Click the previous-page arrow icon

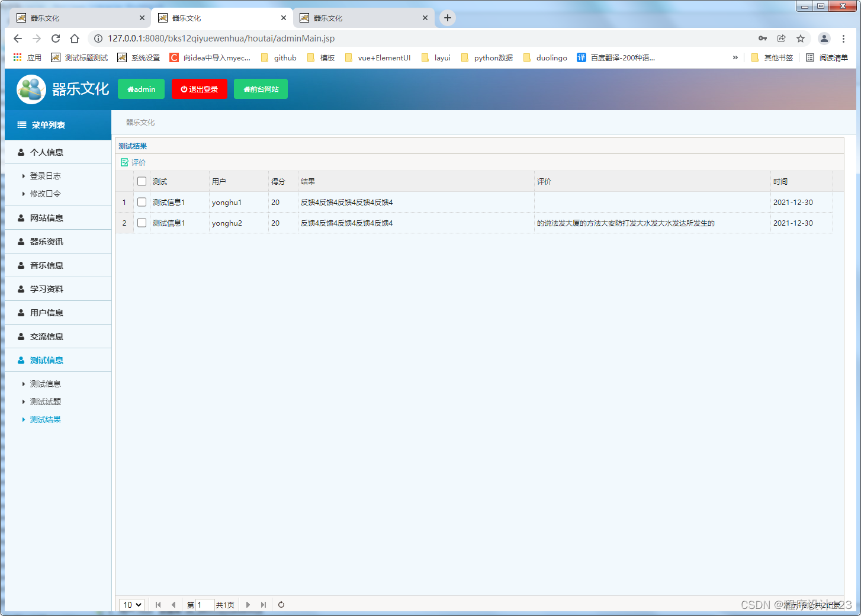pyautogui.click(x=174, y=605)
